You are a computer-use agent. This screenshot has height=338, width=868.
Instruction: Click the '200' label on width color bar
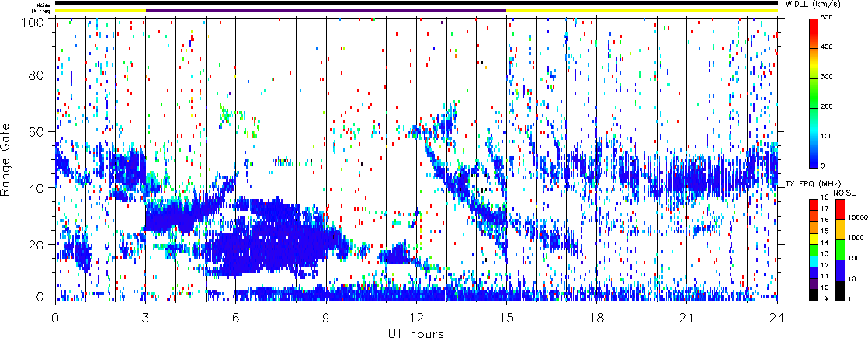[827, 107]
